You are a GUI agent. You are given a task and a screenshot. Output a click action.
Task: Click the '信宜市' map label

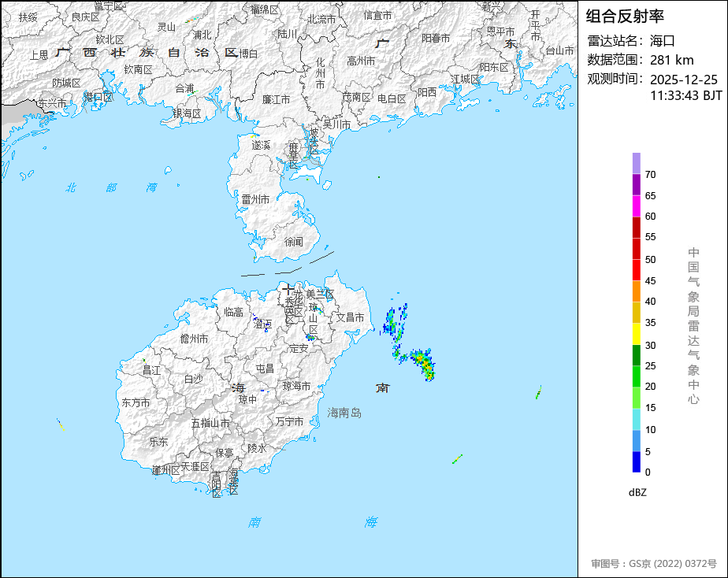[x=377, y=15]
